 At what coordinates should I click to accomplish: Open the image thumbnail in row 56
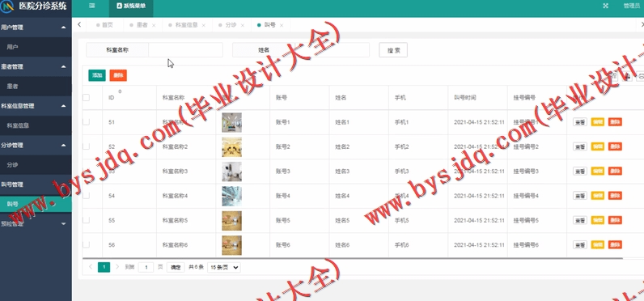pos(231,245)
